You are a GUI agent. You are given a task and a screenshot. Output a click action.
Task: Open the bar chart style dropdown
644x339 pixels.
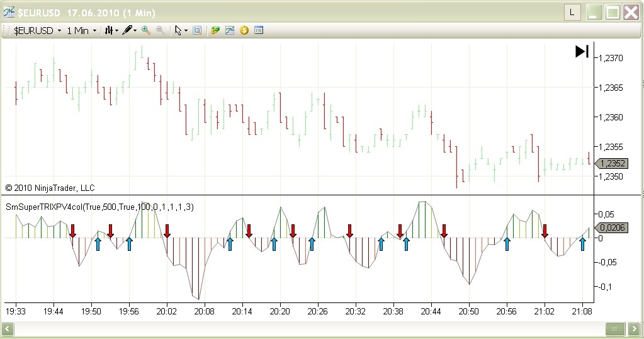coord(111,30)
